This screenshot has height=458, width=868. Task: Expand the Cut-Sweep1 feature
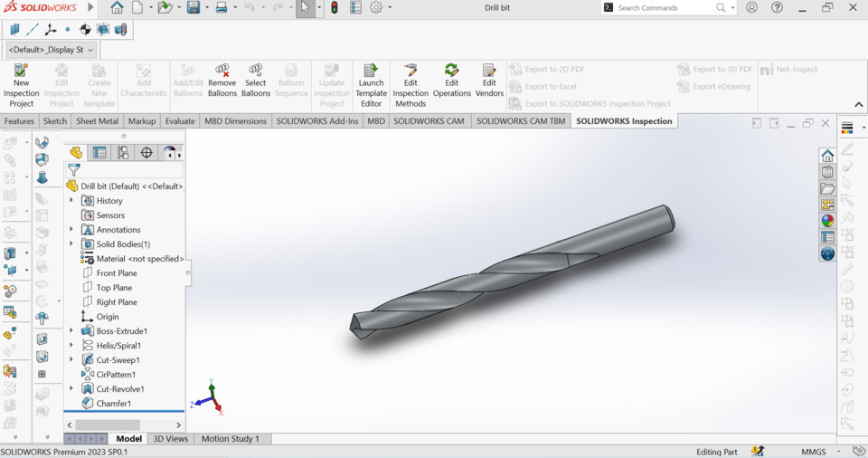[x=71, y=359]
